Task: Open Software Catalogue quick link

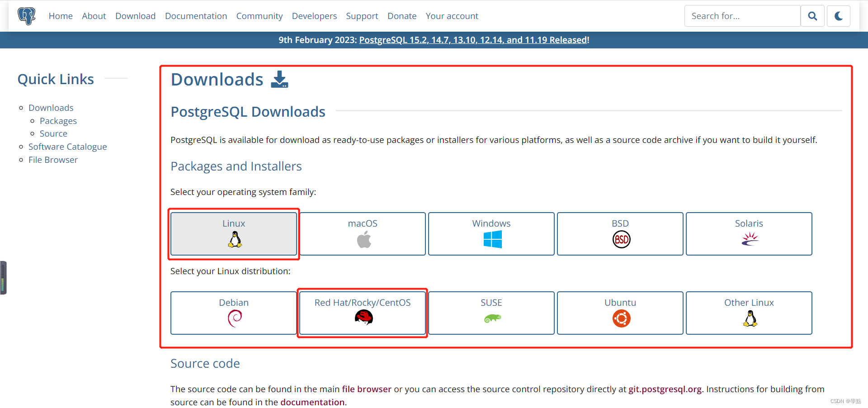Action: pyautogui.click(x=68, y=147)
